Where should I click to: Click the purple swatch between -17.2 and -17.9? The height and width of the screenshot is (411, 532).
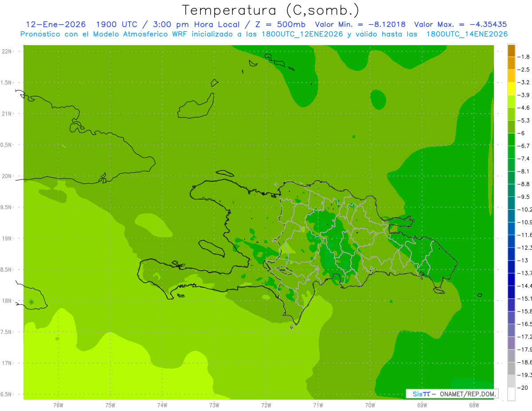[511, 343]
